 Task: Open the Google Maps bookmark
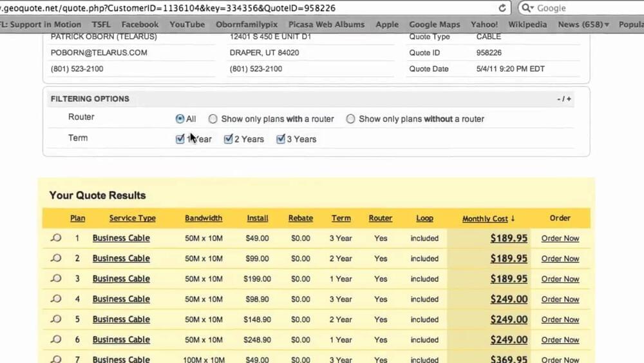pos(434,25)
